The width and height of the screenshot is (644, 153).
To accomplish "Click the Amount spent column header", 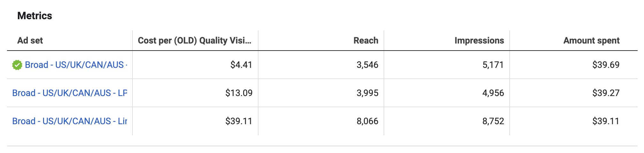I will click(x=591, y=40).
